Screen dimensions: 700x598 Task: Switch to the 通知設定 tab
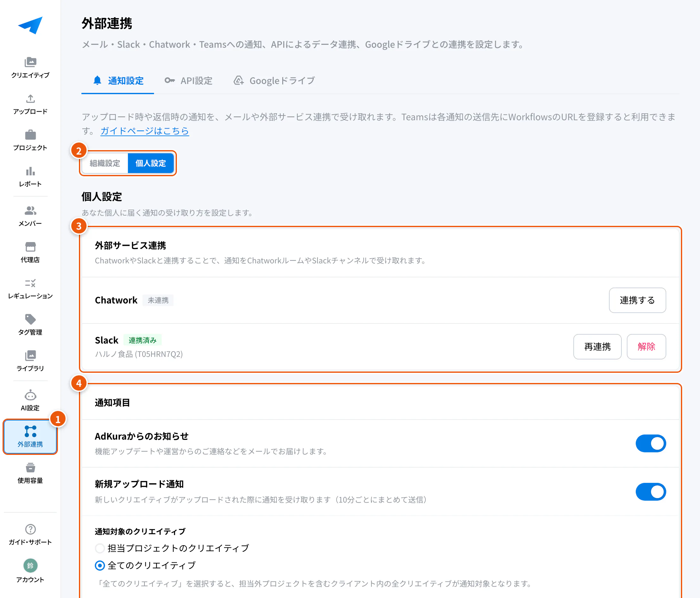click(118, 81)
